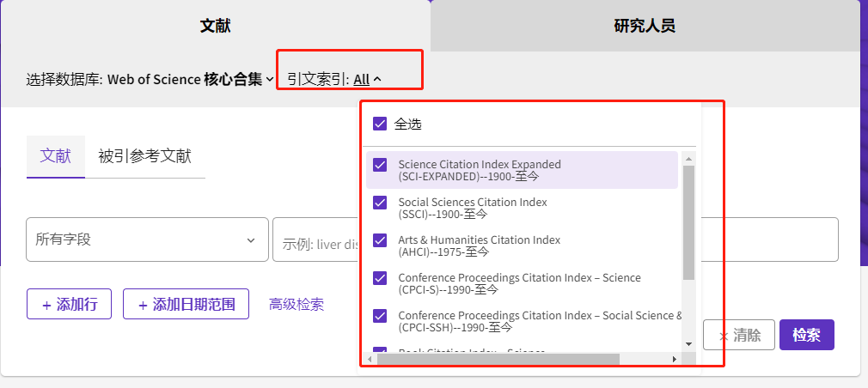Click the Conference Proceedings Citation Index – Science label
The image size is (868, 388).
(520, 283)
